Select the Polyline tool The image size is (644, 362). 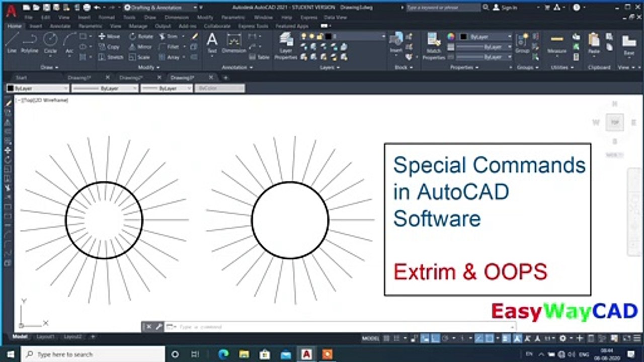[30, 43]
